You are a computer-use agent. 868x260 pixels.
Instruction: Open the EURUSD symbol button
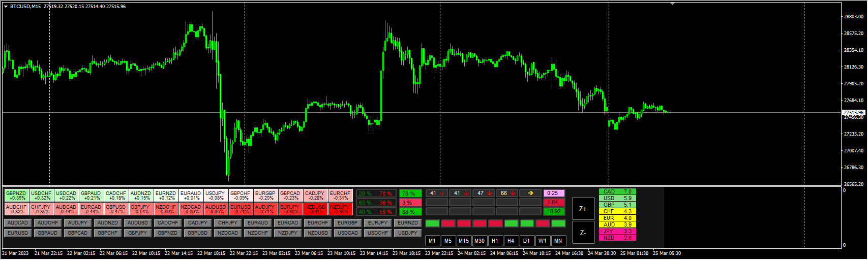(18, 233)
